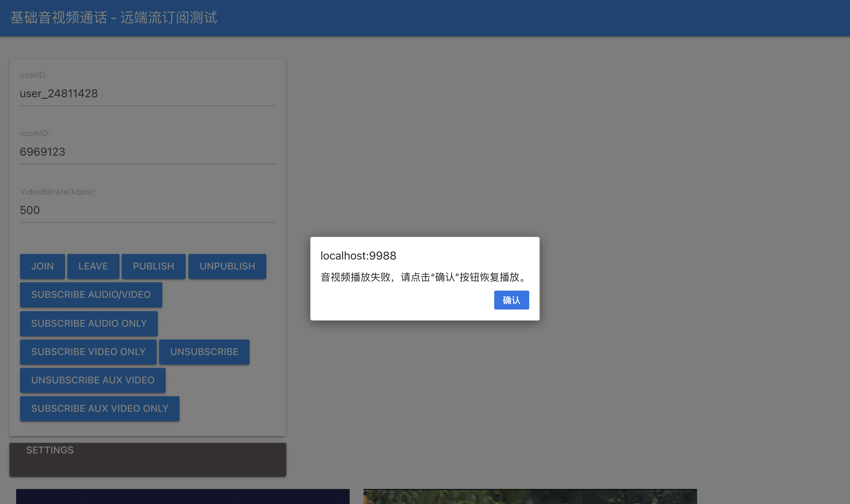Click the page title 基础音视频通话 header
Image resolution: width=850 pixels, height=504 pixels.
tap(113, 18)
